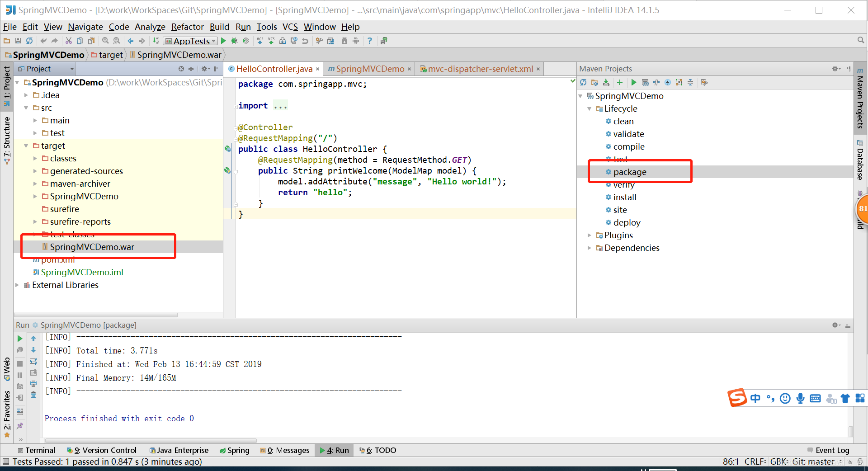This screenshot has height=471, width=868.
Task: Toggle Pin Tab in Run tool window
Action: pyautogui.click(x=20, y=426)
